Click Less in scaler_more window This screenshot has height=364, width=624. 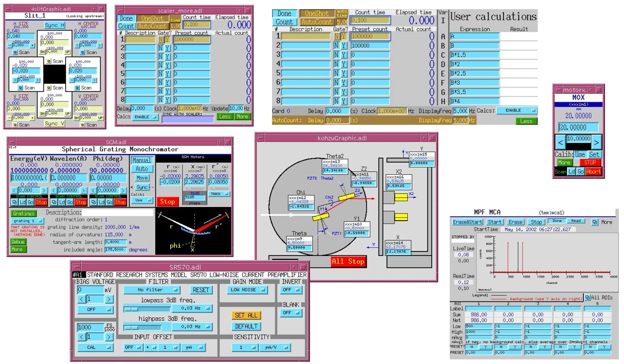coord(225,117)
